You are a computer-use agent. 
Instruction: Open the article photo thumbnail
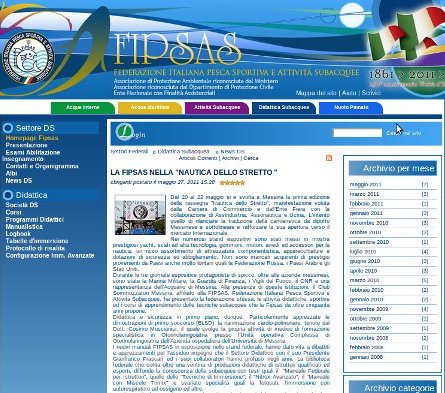click(140, 215)
